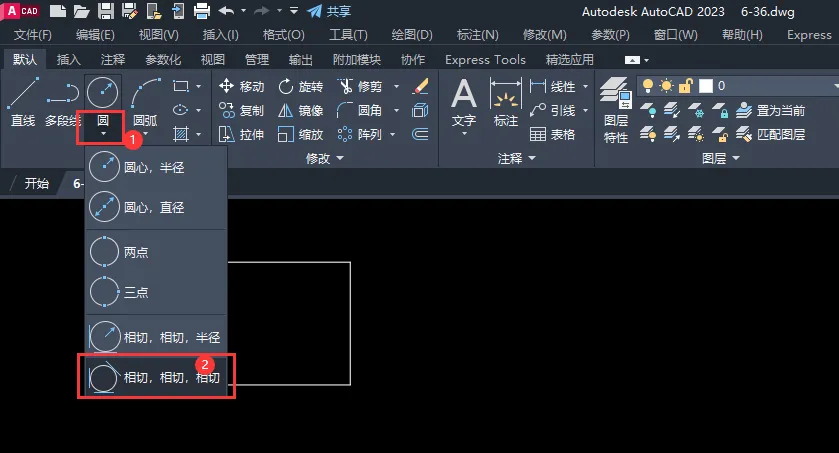The width and height of the screenshot is (839, 453).
Task: Open the Help (帮助) menu
Action: pos(742,35)
